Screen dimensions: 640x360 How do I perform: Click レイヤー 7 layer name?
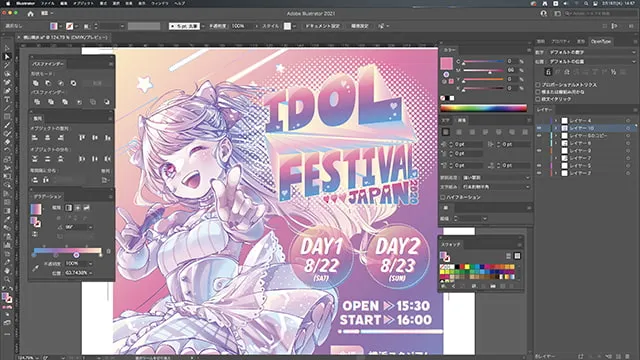point(580,158)
